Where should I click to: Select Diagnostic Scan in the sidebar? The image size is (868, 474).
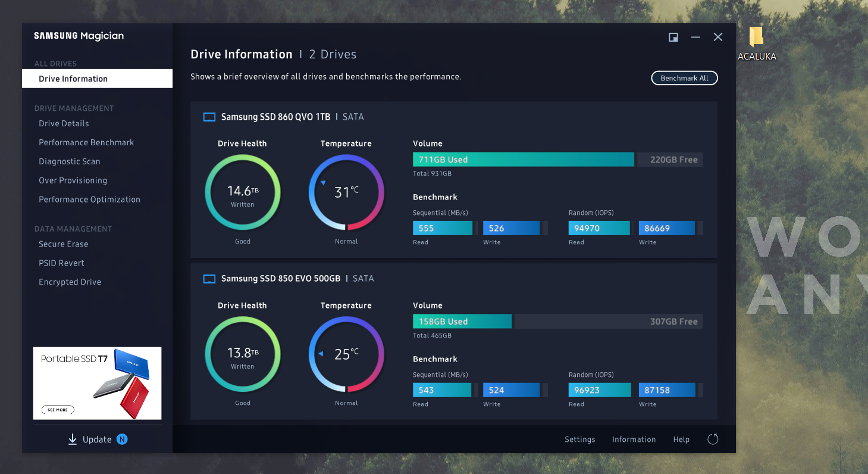[70, 161]
